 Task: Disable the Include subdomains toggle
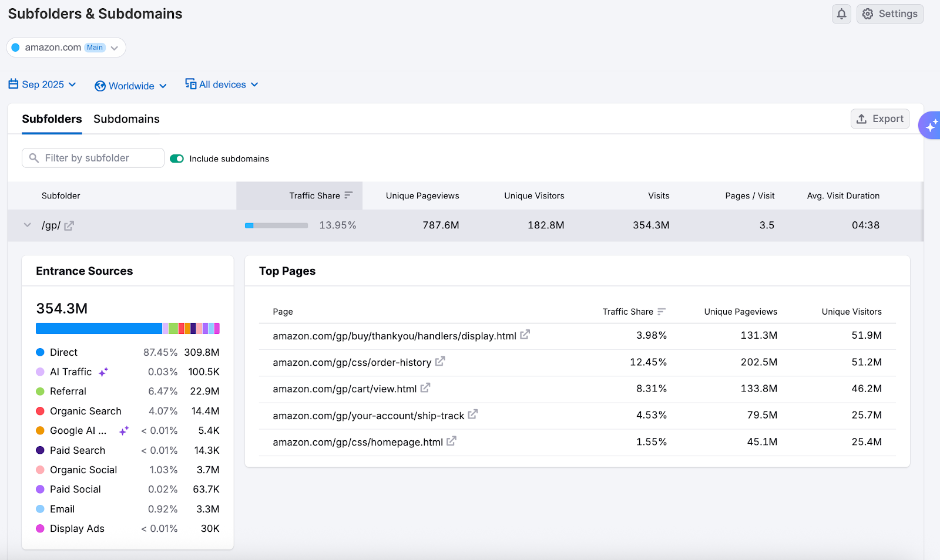177,158
